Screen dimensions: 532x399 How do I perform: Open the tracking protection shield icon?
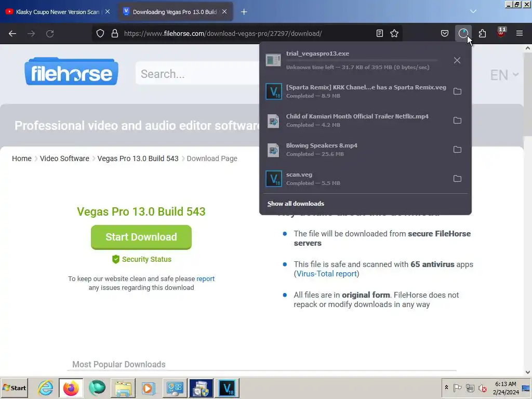click(x=100, y=33)
